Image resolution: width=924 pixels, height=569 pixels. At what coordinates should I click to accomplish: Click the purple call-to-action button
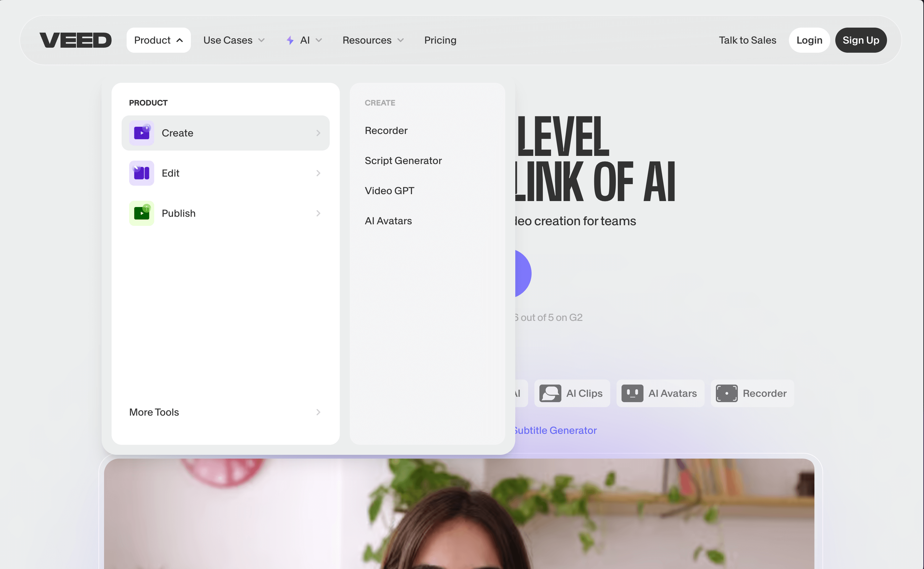523,274
